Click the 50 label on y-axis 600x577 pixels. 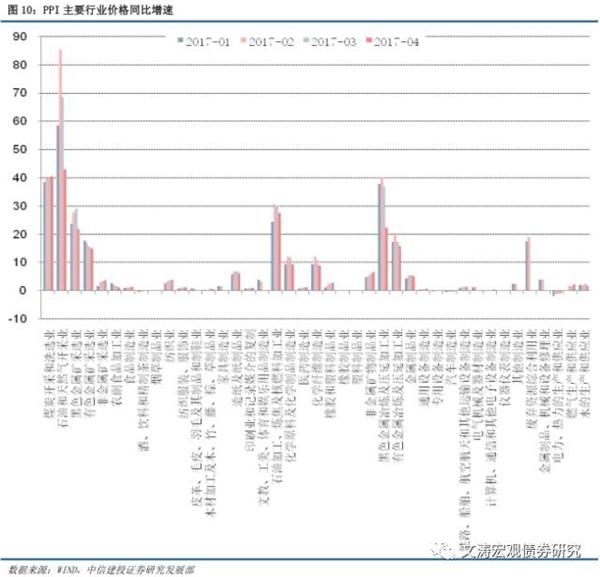19,149
